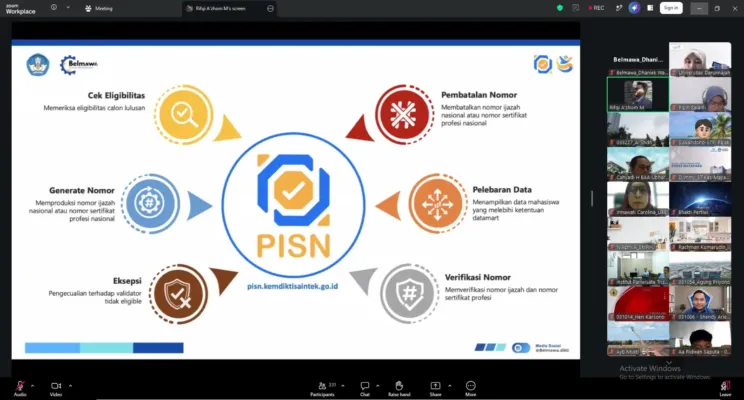Click the dark blue color bar segment
This screenshot has height=400, width=744.
coord(158,348)
